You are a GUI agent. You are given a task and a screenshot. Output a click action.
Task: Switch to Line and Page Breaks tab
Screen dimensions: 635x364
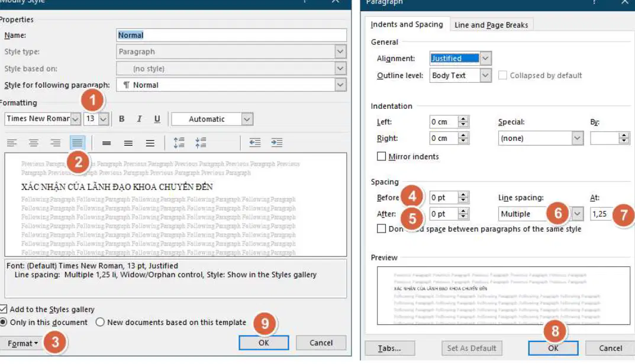pyautogui.click(x=491, y=25)
